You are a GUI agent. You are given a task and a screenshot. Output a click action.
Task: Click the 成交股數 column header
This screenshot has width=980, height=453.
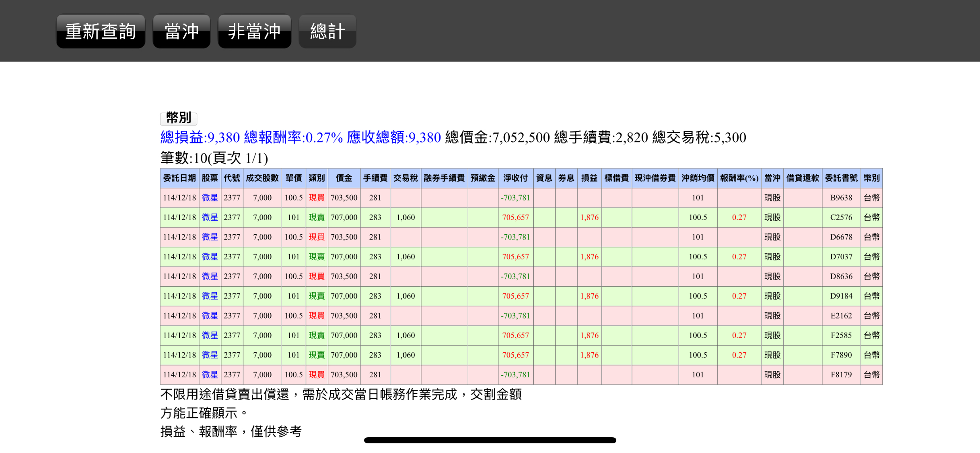click(x=262, y=178)
